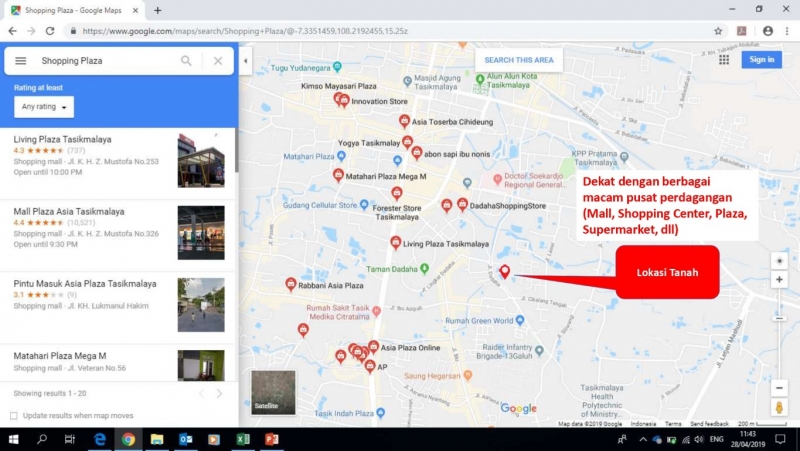Collapse the side panel arrow
This screenshot has width=800, height=451.
click(x=245, y=61)
